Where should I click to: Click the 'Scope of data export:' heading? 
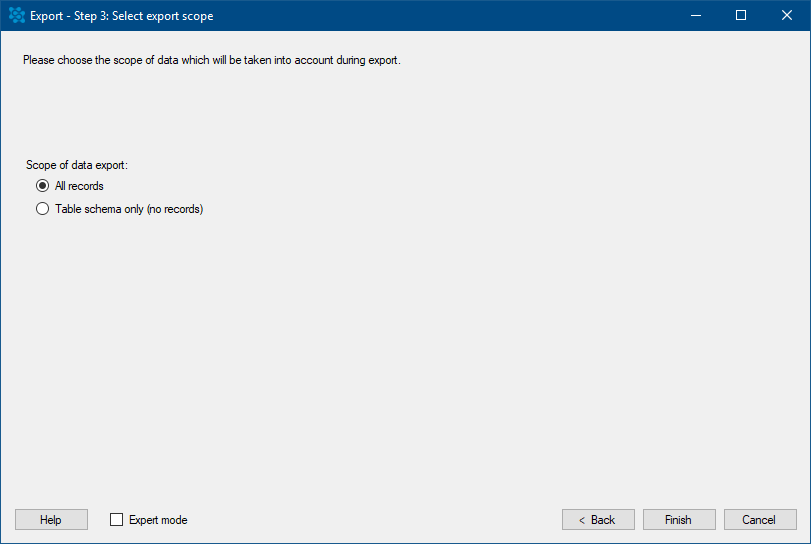click(x=77, y=165)
